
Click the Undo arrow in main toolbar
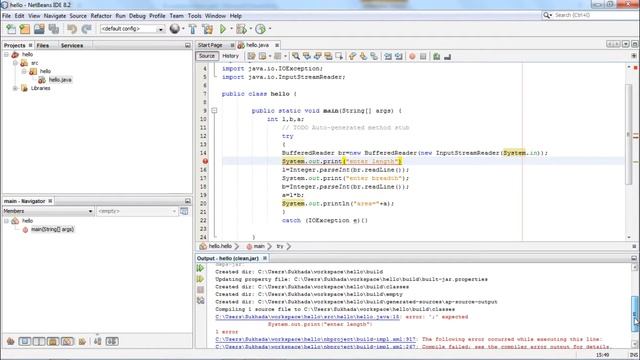pos(72,29)
